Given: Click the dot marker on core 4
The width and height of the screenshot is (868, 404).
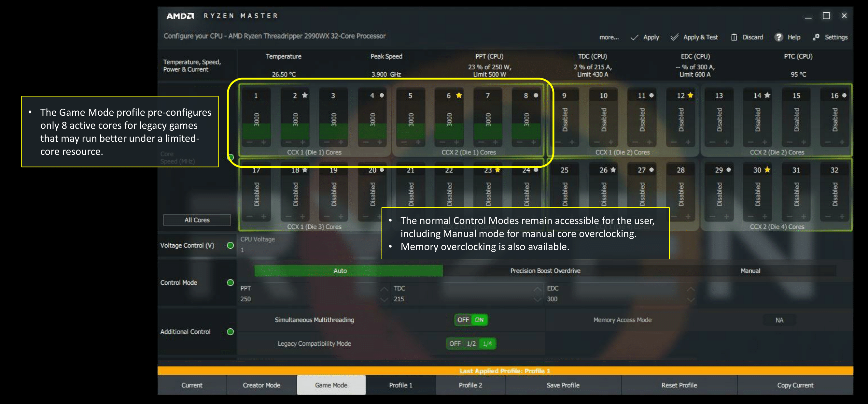Looking at the screenshot, I should (x=382, y=95).
